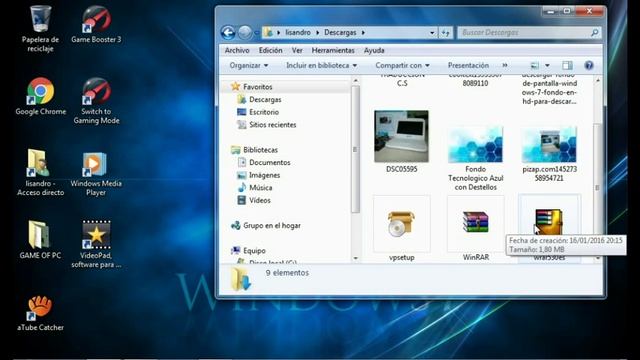Screen dimensions: 640x360
Task: Open aTube Catcher desktop shortcut
Action: coord(40,313)
